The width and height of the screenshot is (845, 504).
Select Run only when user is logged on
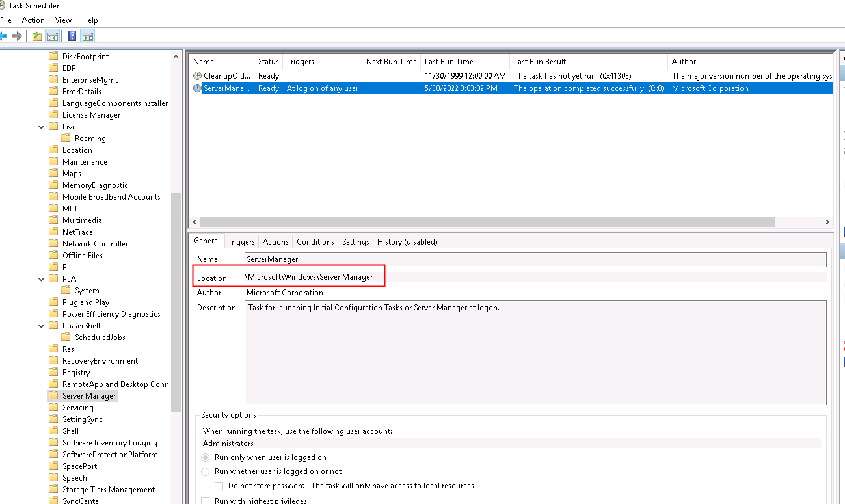pyautogui.click(x=206, y=457)
